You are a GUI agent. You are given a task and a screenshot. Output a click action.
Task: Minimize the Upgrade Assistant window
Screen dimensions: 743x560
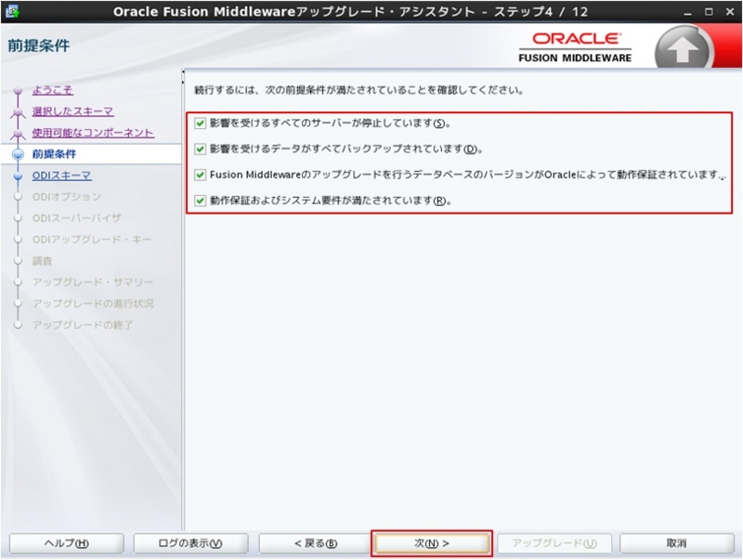point(687,12)
